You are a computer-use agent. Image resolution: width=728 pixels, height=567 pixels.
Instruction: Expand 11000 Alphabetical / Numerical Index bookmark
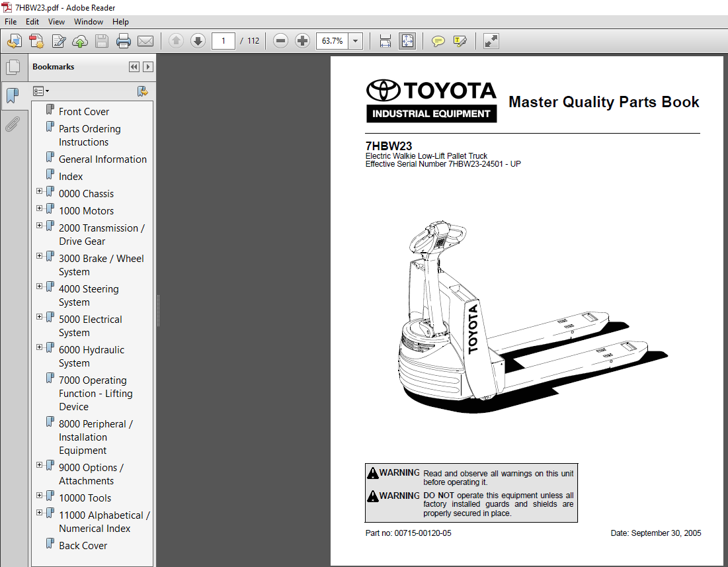coord(40,512)
